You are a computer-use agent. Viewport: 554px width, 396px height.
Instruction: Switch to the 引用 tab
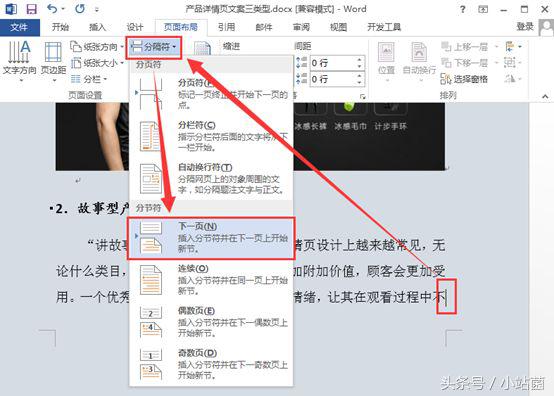tap(226, 27)
